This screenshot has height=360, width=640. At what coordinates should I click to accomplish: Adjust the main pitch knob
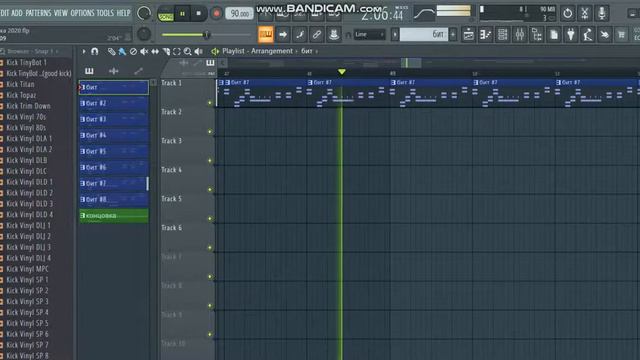(x=144, y=34)
